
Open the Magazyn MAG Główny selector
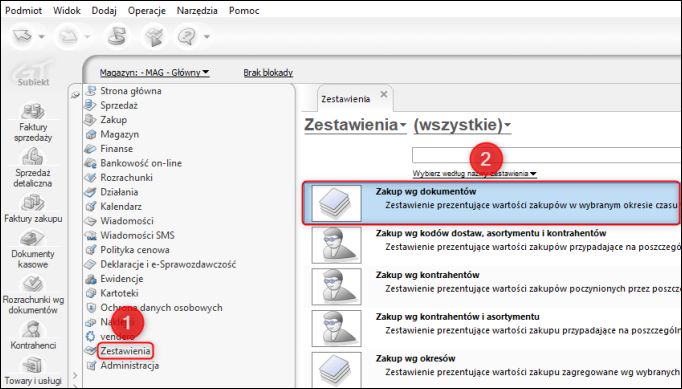[x=154, y=73]
